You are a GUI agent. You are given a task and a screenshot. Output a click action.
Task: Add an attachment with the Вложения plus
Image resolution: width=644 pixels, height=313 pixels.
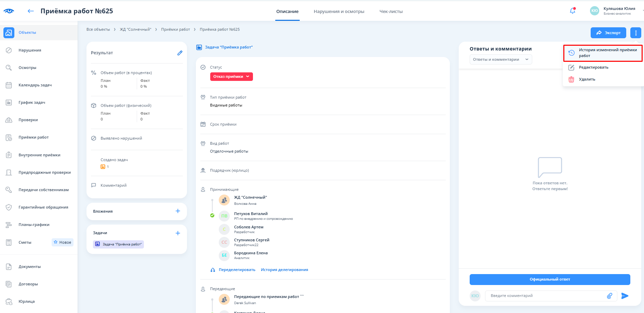pyautogui.click(x=178, y=211)
